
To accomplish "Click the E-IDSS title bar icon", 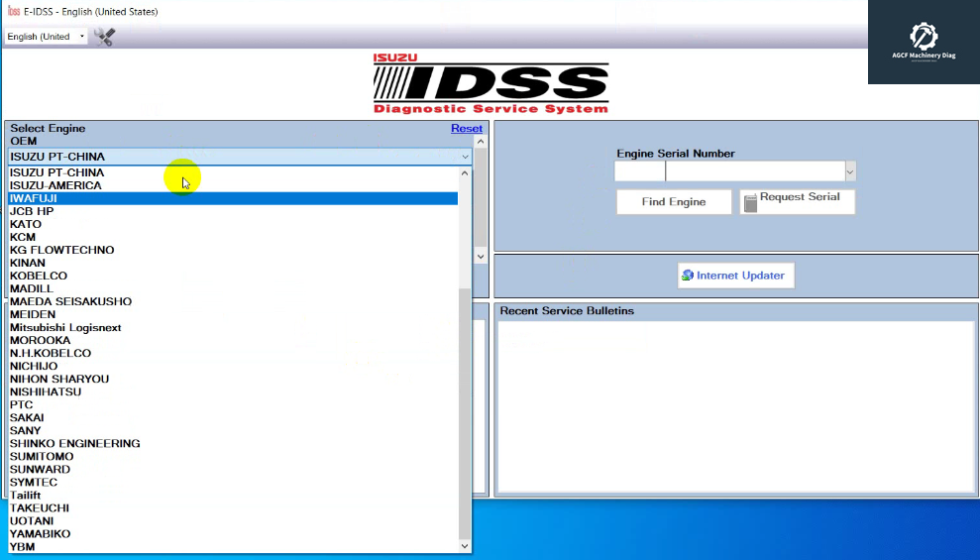I will [14, 11].
